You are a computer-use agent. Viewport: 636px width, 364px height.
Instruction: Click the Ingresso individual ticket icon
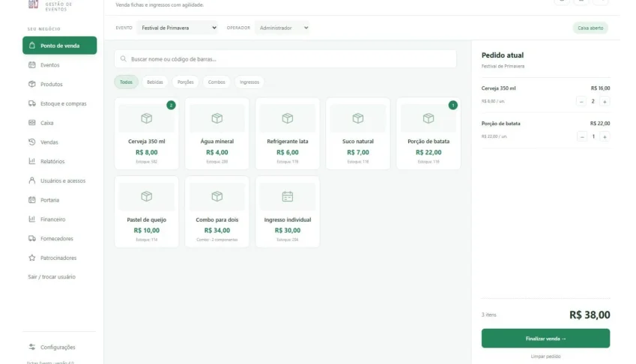coord(288,196)
